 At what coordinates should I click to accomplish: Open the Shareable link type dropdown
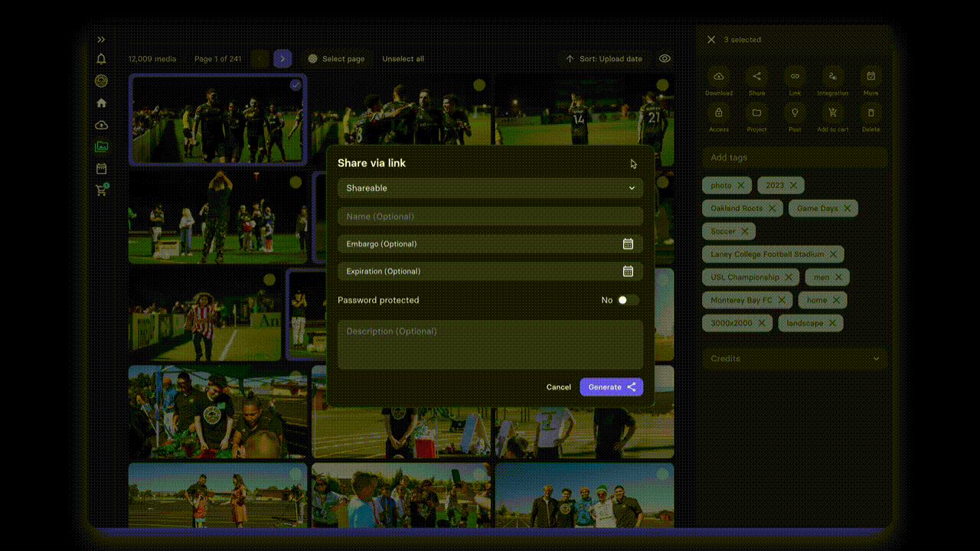490,188
